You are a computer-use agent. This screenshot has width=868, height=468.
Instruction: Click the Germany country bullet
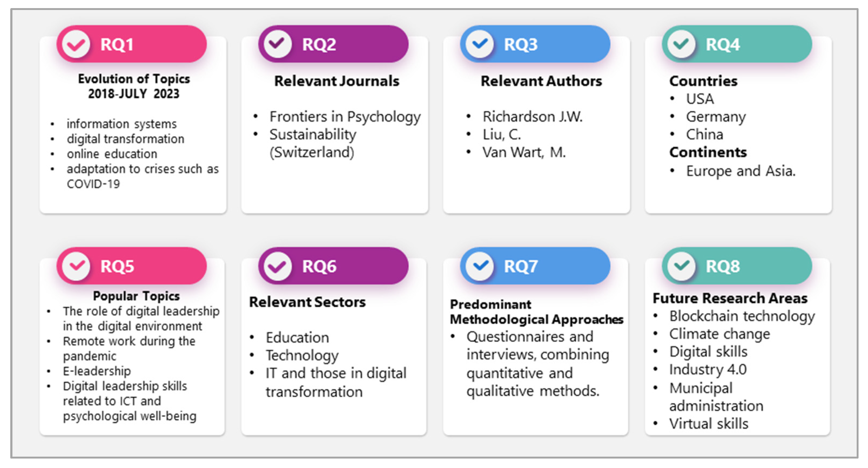[716, 117]
